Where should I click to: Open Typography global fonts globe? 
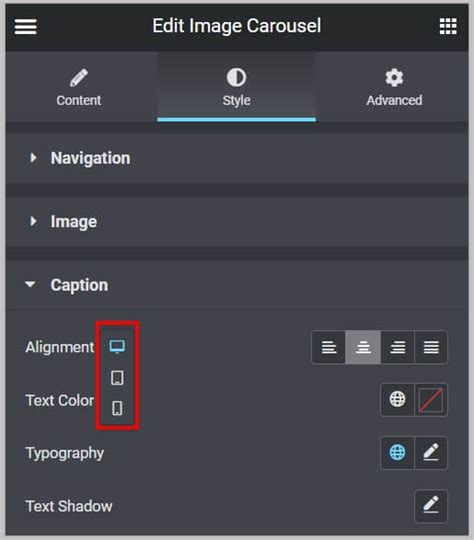point(397,453)
